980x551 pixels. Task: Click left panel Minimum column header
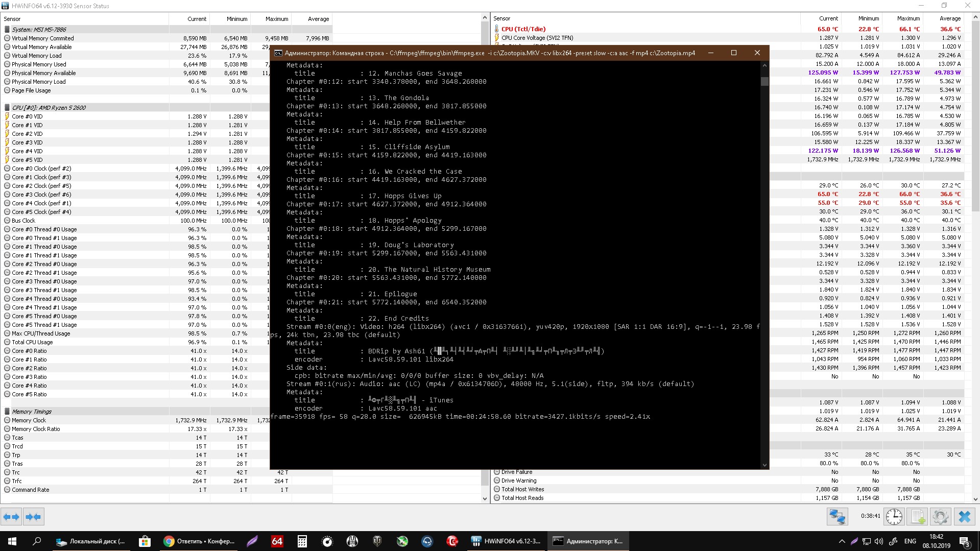click(x=230, y=19)
